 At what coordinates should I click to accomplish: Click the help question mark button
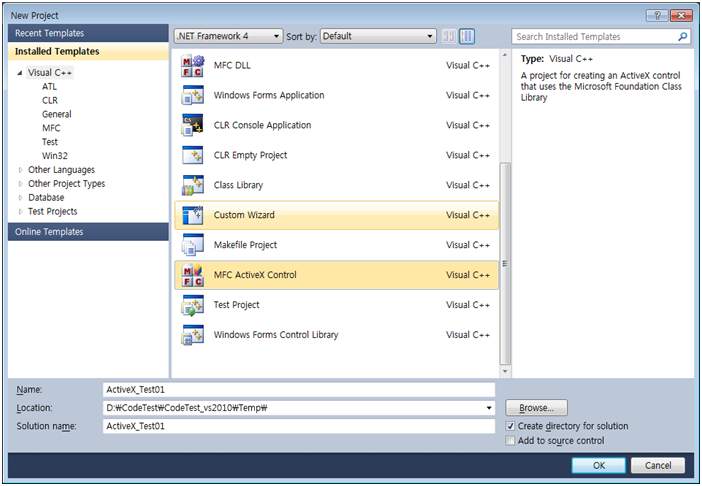657,16
